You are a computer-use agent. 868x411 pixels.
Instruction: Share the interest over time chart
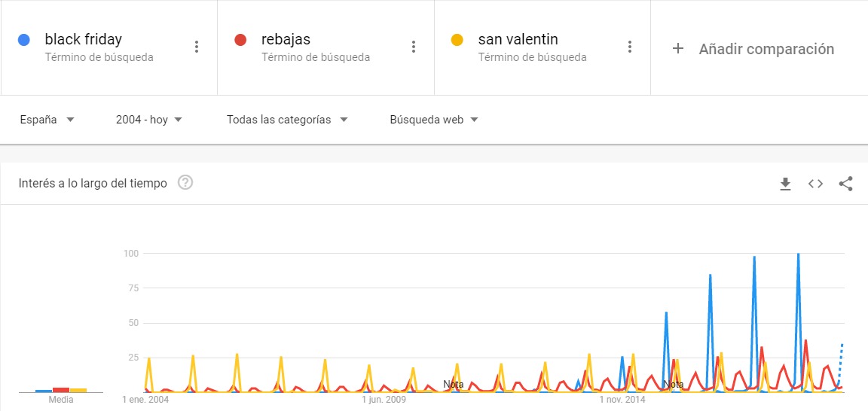845,184
